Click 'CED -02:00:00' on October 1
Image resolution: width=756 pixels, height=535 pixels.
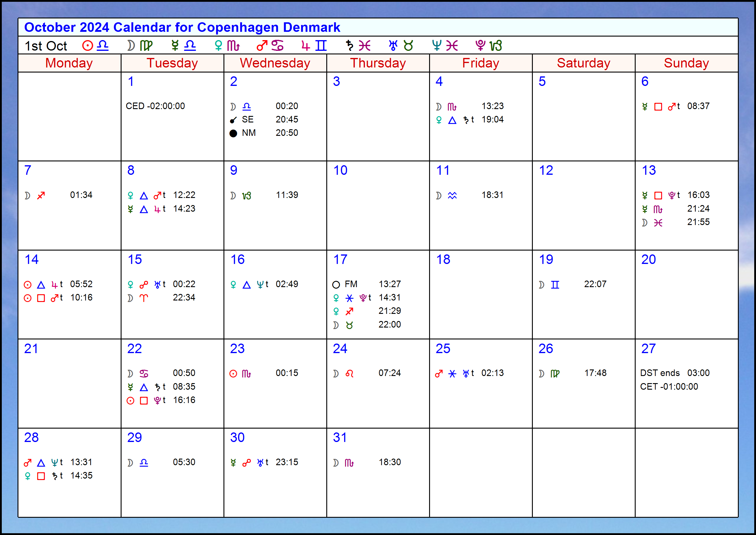click(155, 106)
